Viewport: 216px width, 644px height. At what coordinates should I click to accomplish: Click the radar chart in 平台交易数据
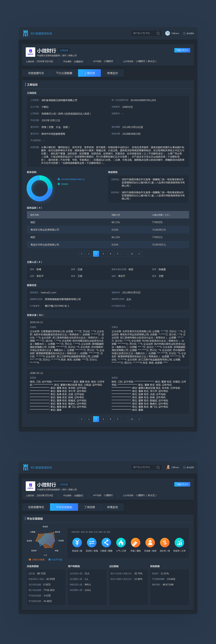45,541
